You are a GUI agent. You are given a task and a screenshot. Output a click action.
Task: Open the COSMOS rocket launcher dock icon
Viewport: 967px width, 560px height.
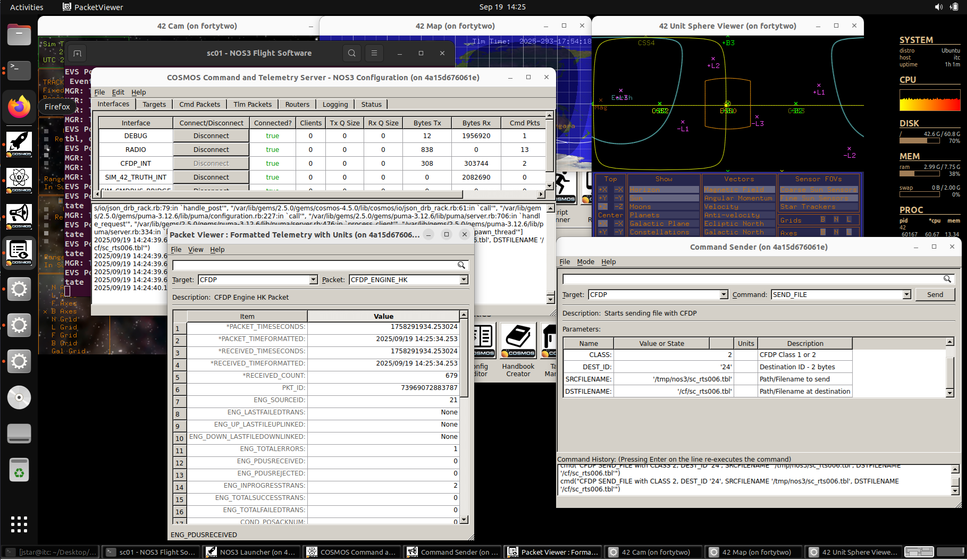tap(19, 143)
